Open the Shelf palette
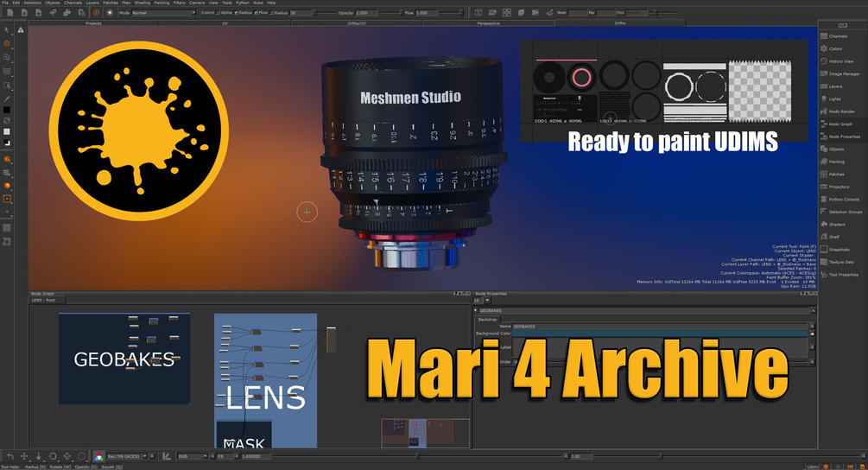868x470 pixels. (830, 237)
